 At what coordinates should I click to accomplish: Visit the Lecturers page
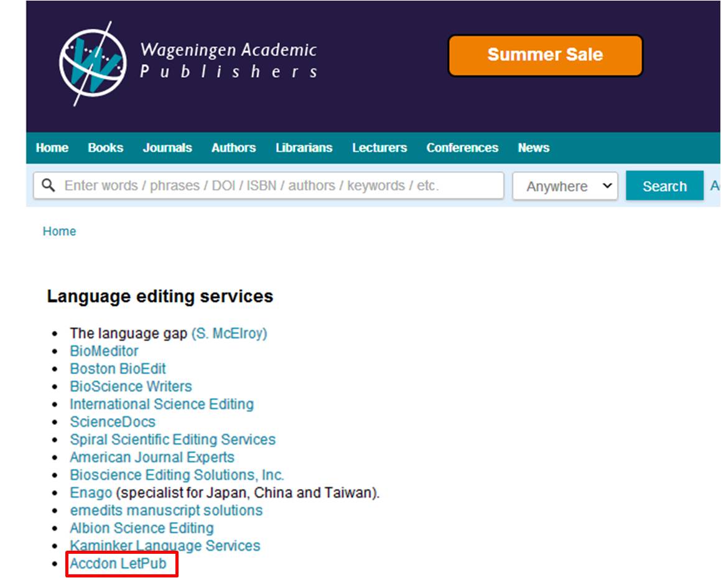[379, 147]
